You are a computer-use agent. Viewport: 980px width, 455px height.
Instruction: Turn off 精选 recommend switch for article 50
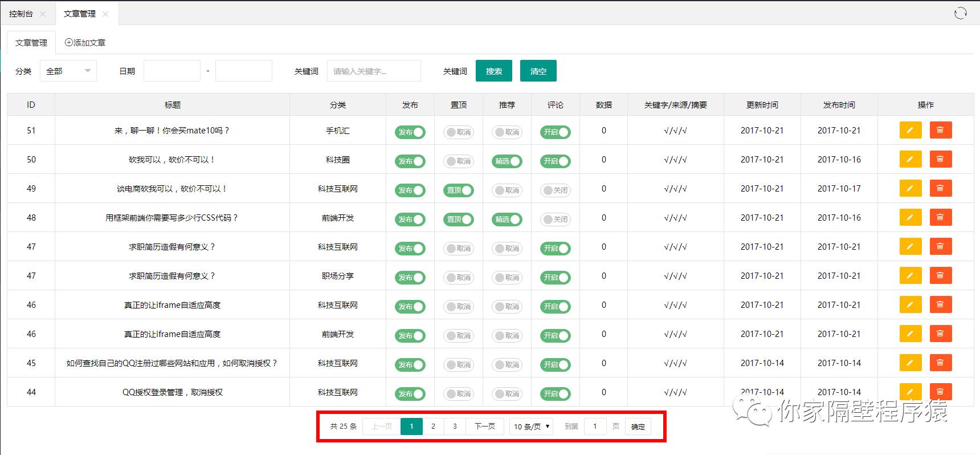click(x=507, y=161)
